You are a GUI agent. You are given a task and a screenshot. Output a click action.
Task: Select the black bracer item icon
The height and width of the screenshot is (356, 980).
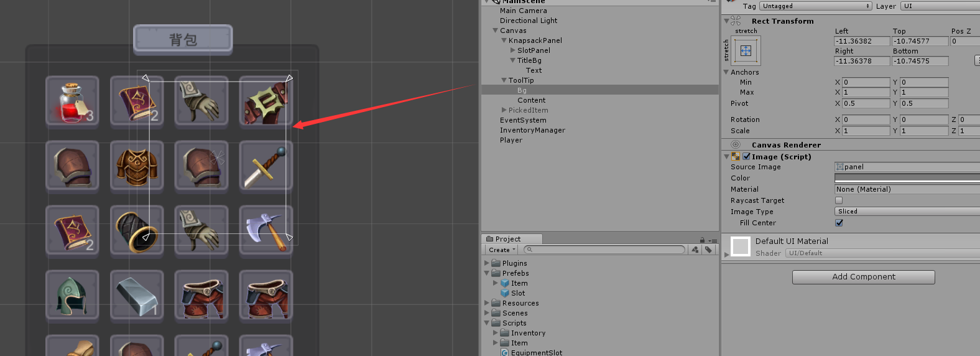(137, 231)
